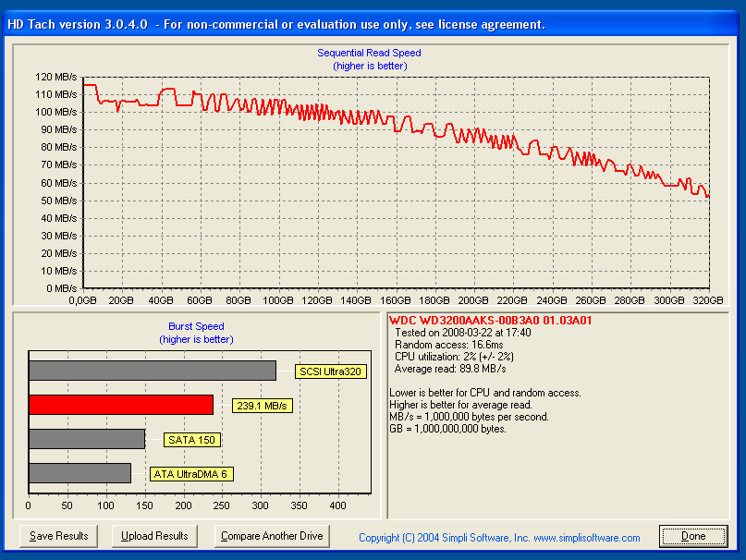Click the CPU utilization 2% line
The height and width of the screenshot is (560, 746).
455,356
